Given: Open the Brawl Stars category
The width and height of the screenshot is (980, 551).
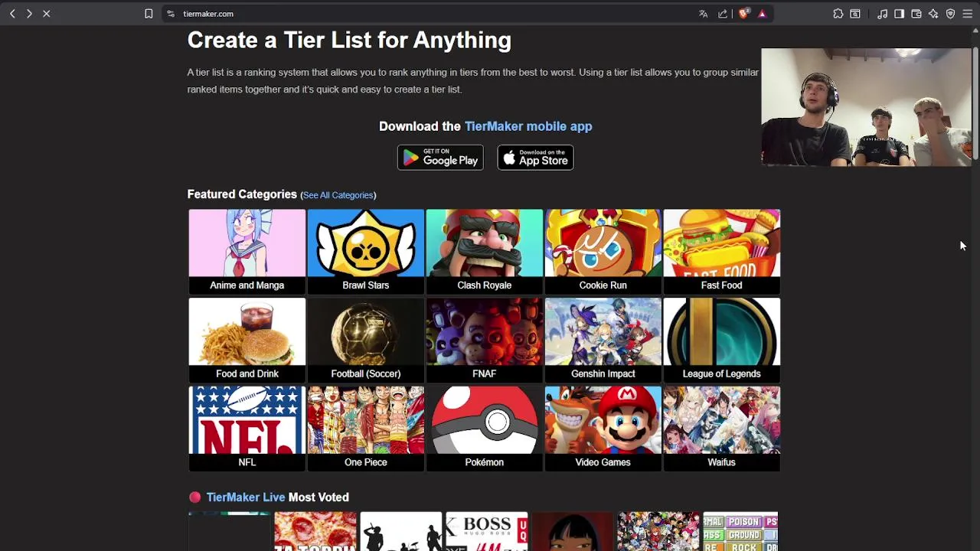Looking at the screenshot, I should [365, 251].
